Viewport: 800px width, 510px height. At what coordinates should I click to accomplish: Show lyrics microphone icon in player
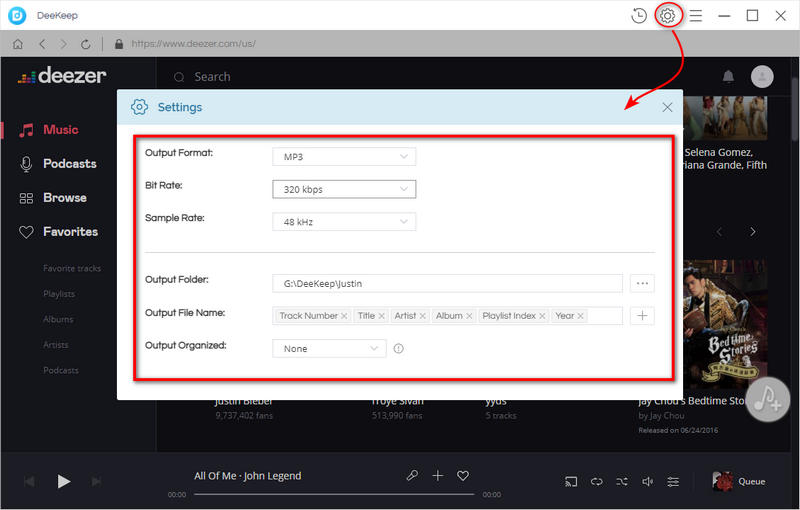point(412,475)
